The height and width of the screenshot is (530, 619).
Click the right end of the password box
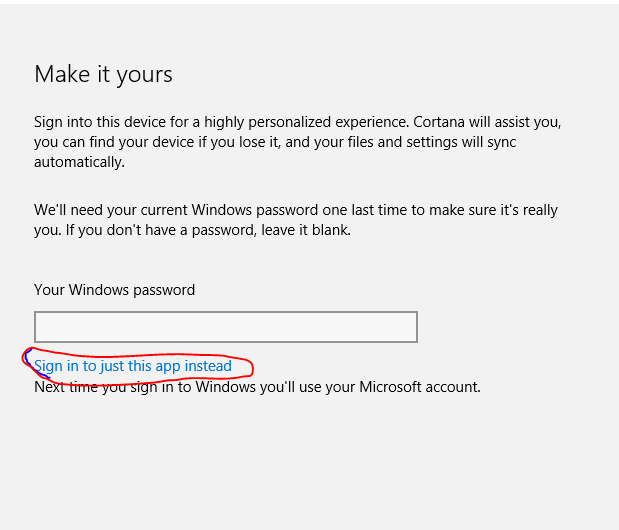click(x=407, y=327)
